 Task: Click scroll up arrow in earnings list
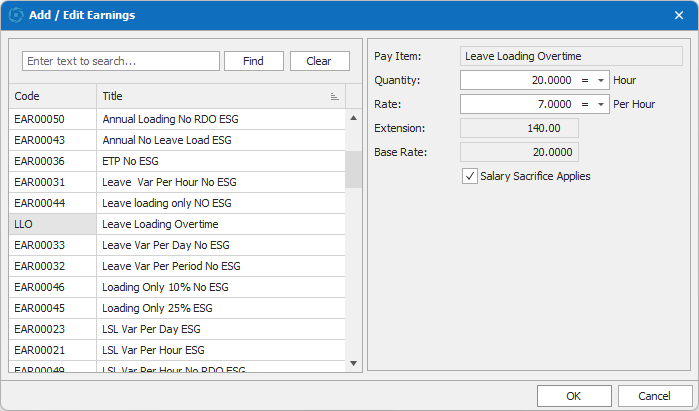click(353, 118)
